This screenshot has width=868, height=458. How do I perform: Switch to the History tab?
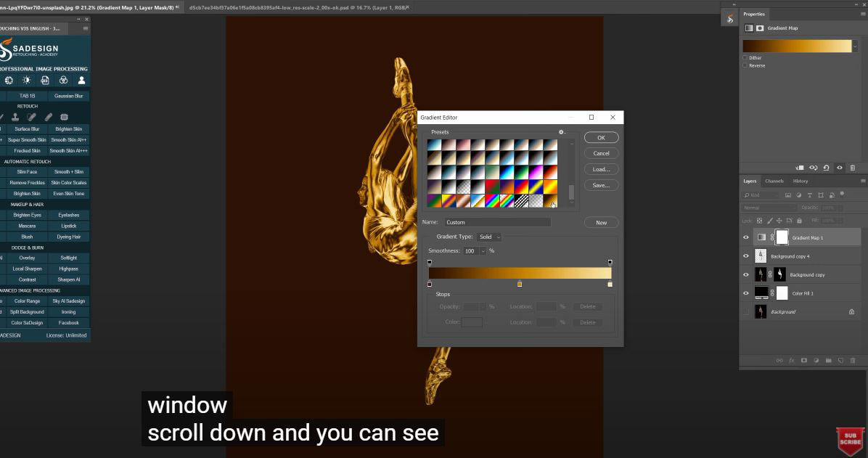[x=800, y=181]
